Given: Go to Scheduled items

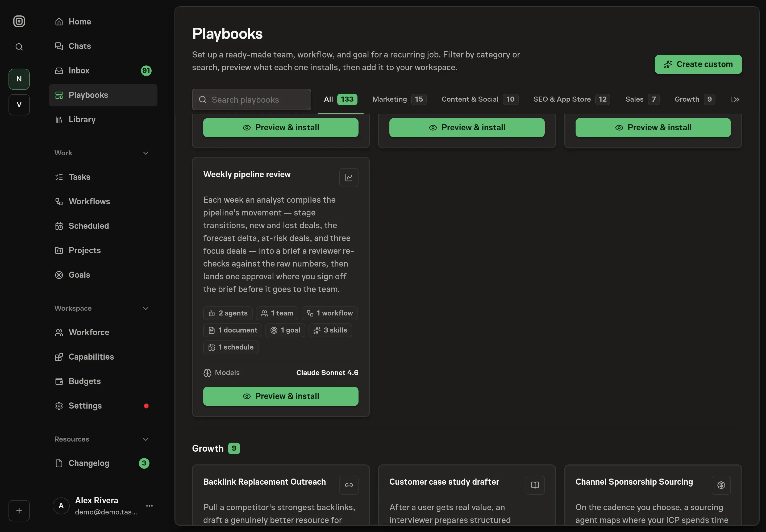Looking at the screenshot, I should pos(103,226).
